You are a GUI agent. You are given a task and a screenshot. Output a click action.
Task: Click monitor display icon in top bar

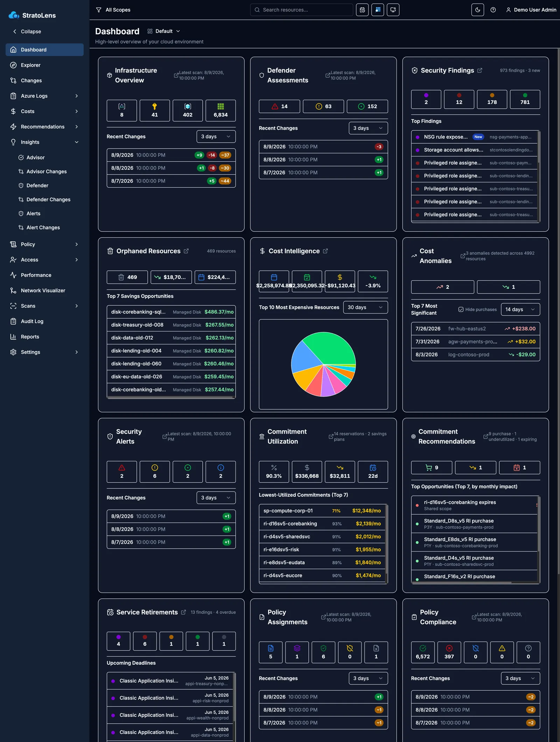393,10
